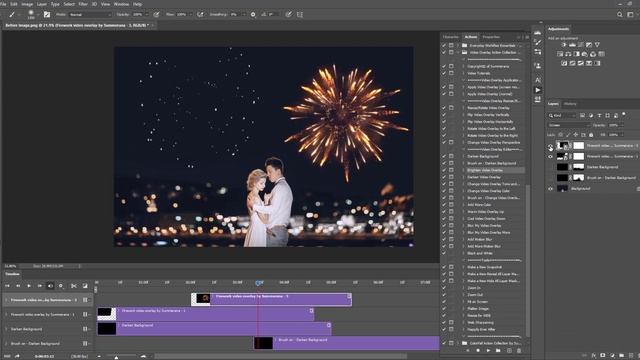The width and height of the screenshot is (640, 360).
Task: Expand the Darken Video Overlay action
Action: [x=464, y=177]
